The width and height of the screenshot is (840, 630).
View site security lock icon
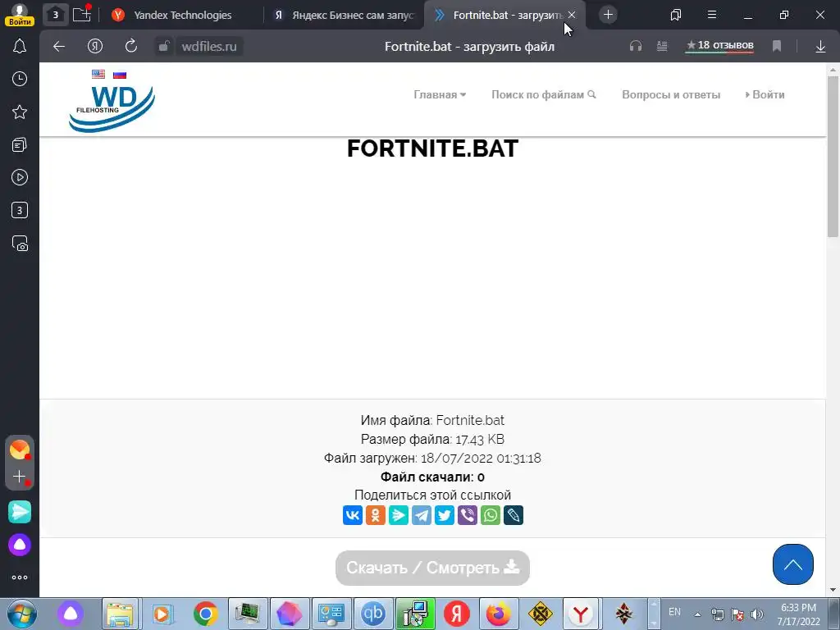[164, 47]
